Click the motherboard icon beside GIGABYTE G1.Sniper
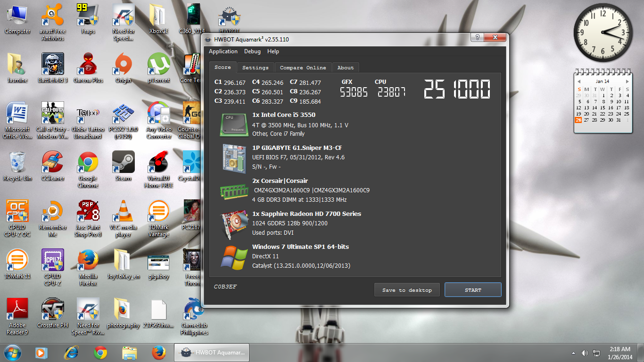 (x=234, y=158)
